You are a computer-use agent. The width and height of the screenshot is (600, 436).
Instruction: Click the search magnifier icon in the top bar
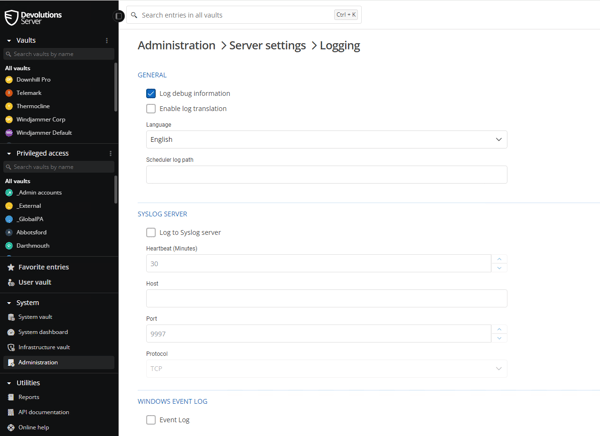tap(134, 15)
